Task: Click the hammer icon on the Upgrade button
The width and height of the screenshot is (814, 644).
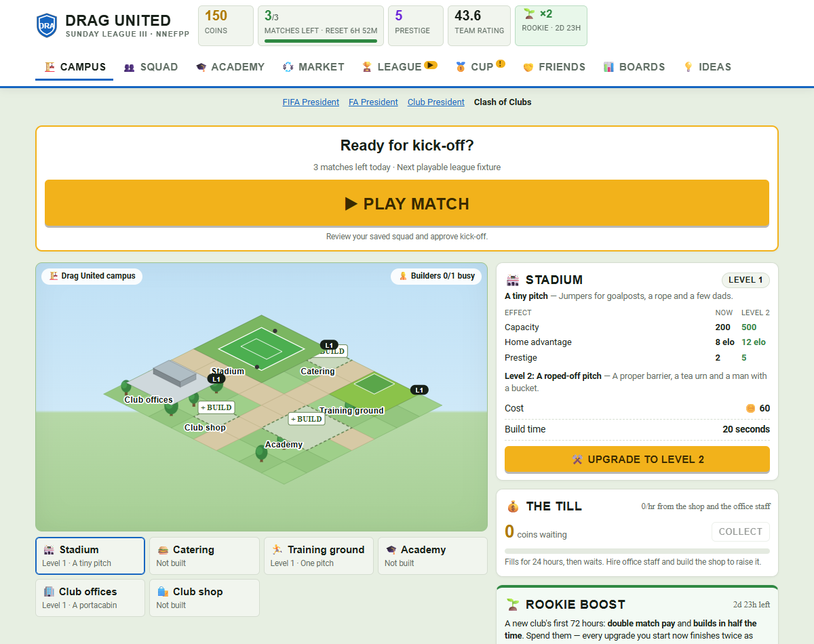Action: click(x=577, y=459)
